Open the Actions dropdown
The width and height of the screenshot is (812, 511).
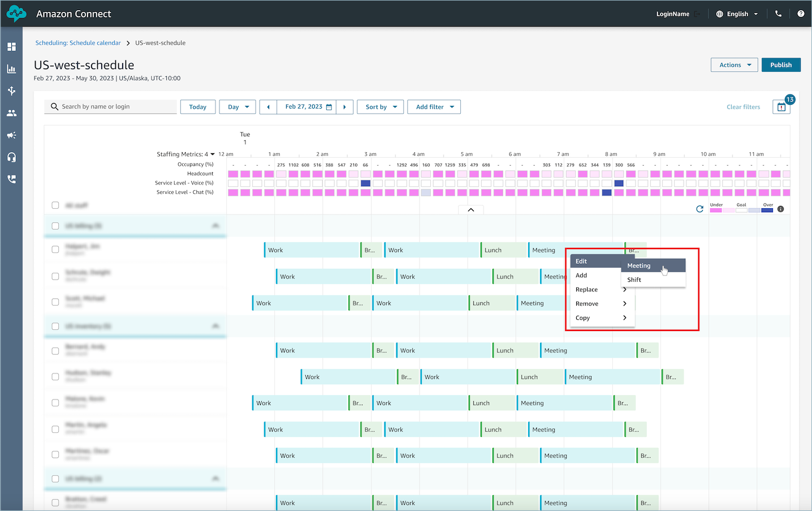(734, 65)
